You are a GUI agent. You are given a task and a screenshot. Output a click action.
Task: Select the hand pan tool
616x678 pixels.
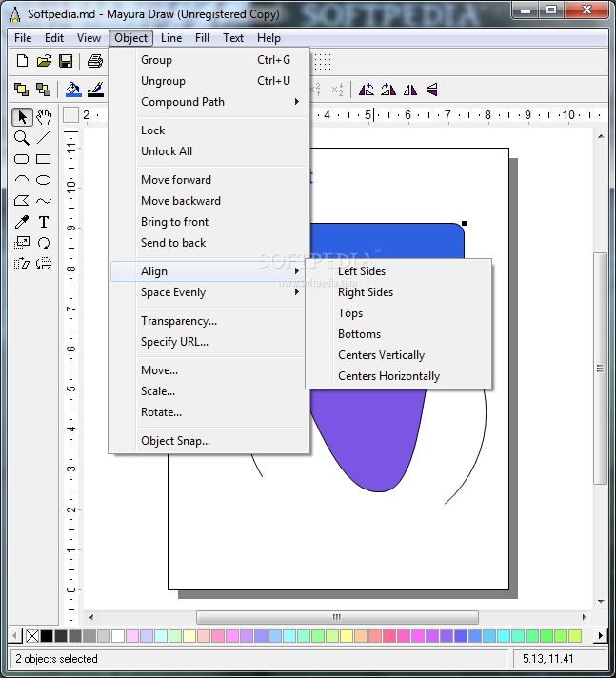(44, 117)
